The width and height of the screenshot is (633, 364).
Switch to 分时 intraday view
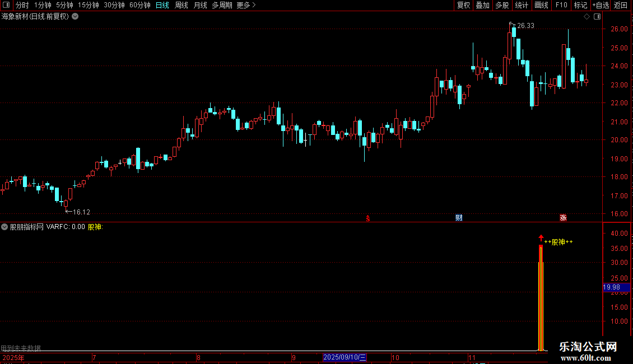point(22,5)
